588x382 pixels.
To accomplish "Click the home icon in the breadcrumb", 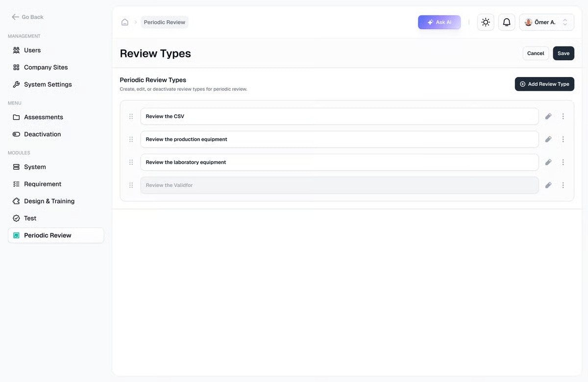I will (x=124, y=22).
